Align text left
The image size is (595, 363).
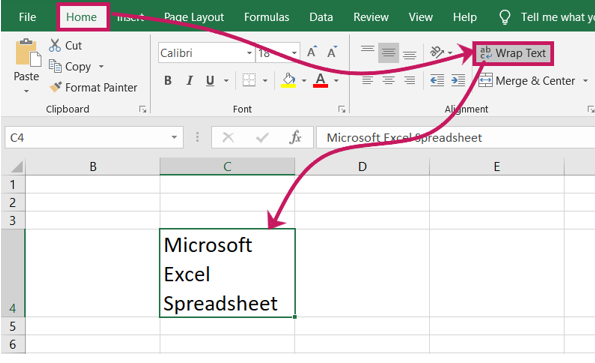pos(367,80)
